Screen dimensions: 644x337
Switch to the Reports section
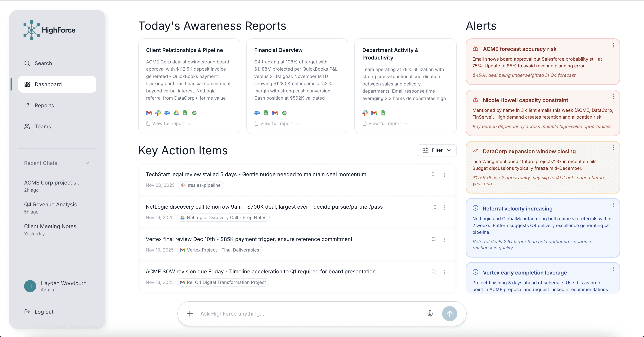pyautogui.click(x=44, y=105)
